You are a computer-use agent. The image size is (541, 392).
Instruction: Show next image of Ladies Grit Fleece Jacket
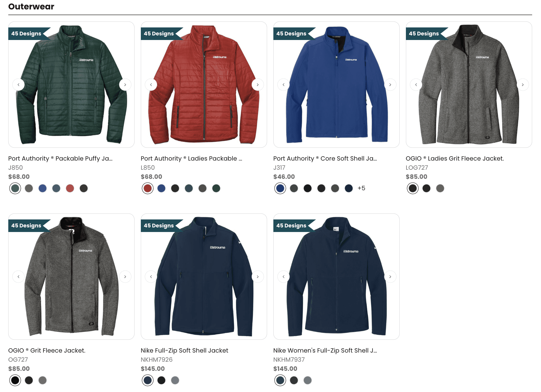pyautogui.click(x=523, y=85)
